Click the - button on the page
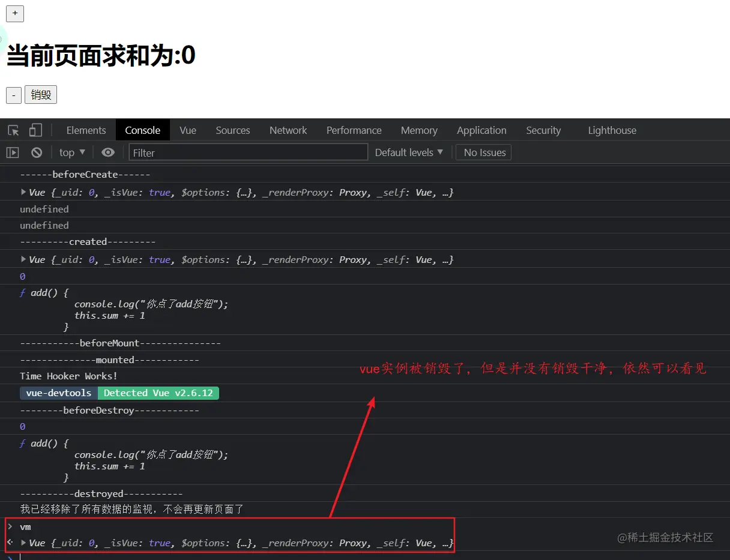Viewport: 730px width, 560px height. click(14, 95)
